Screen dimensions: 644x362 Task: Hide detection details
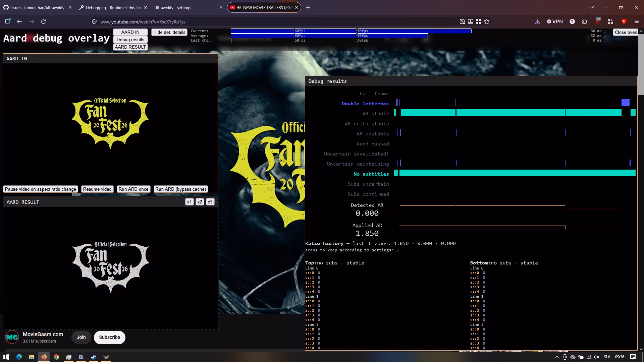pyautogui.click(x=169, y=32)
